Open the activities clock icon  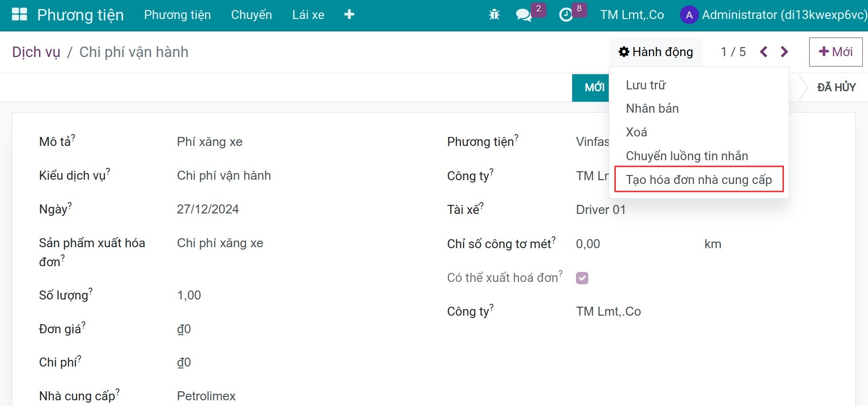click(x=566, y=15)
